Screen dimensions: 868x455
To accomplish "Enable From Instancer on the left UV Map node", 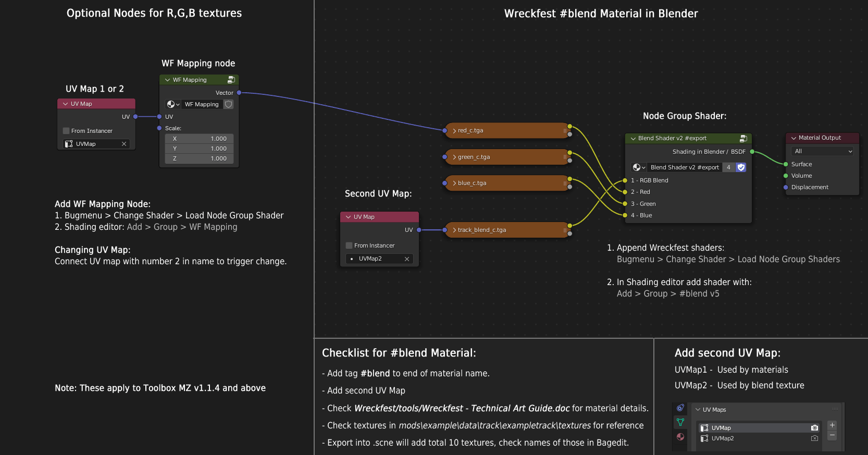I will [66, 131].
